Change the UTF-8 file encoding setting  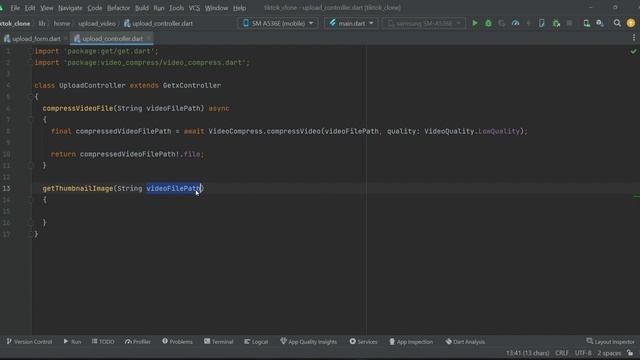(x=583, y=353)
